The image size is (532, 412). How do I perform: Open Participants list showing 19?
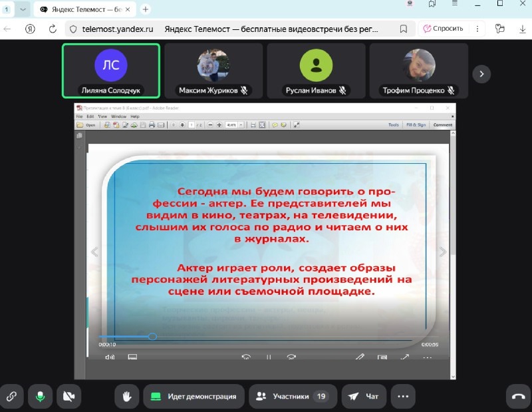pyautogui.click(x=293, y=396)
